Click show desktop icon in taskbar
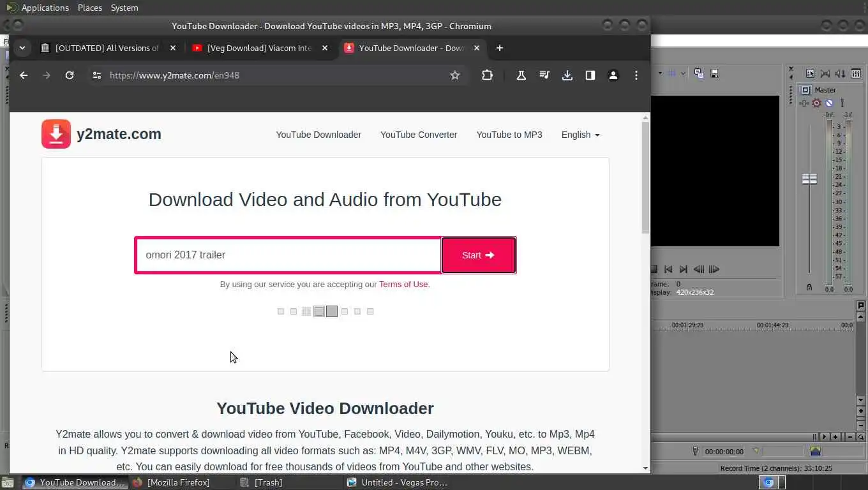The image size is (868, 490). click(7, 482)
